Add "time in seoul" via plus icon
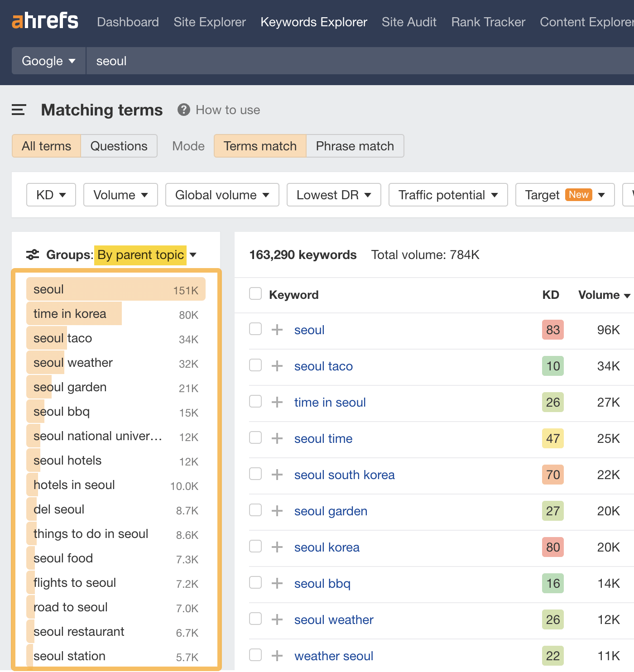This screenshot has width=634, height=672. [277, 402]
